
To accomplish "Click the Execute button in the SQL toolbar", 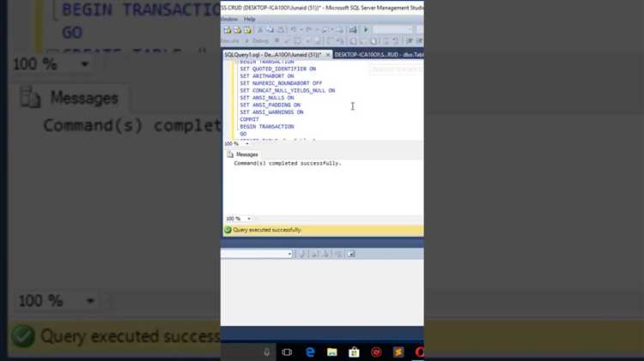I will click(230, 41).
